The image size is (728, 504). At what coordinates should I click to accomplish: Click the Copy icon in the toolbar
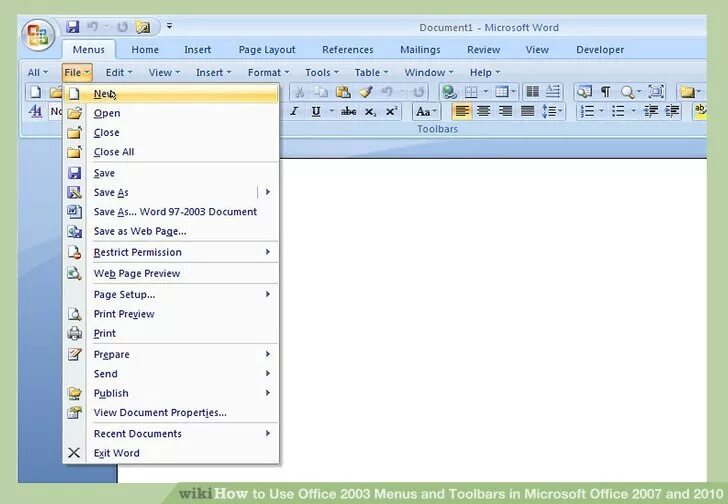click(320, 92)
